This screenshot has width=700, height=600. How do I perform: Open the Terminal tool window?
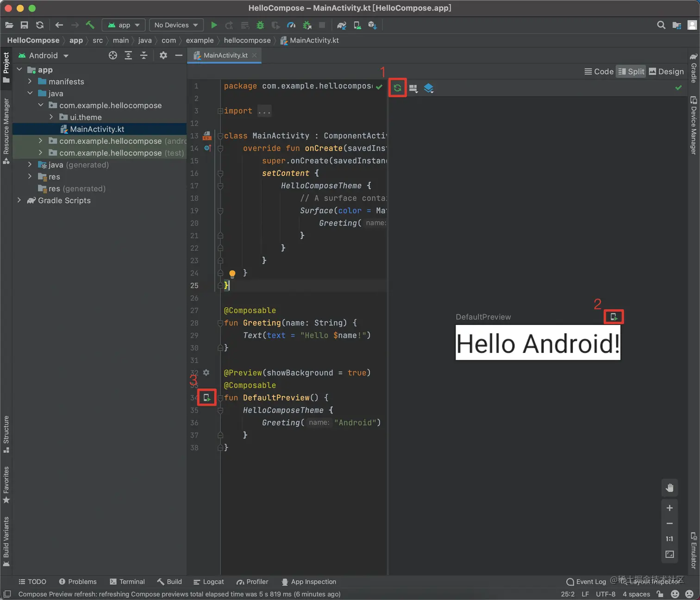127,582
